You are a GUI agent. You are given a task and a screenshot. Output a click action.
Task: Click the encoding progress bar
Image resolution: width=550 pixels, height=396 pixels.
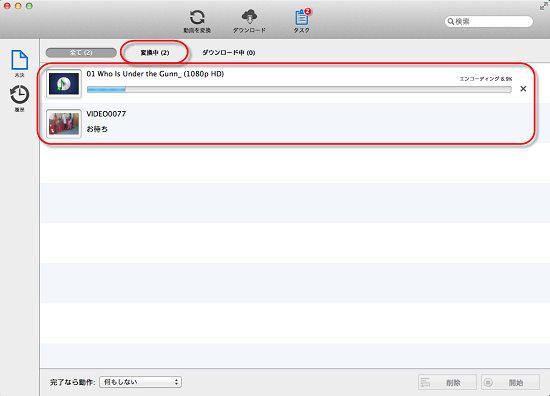pos(299,90)
